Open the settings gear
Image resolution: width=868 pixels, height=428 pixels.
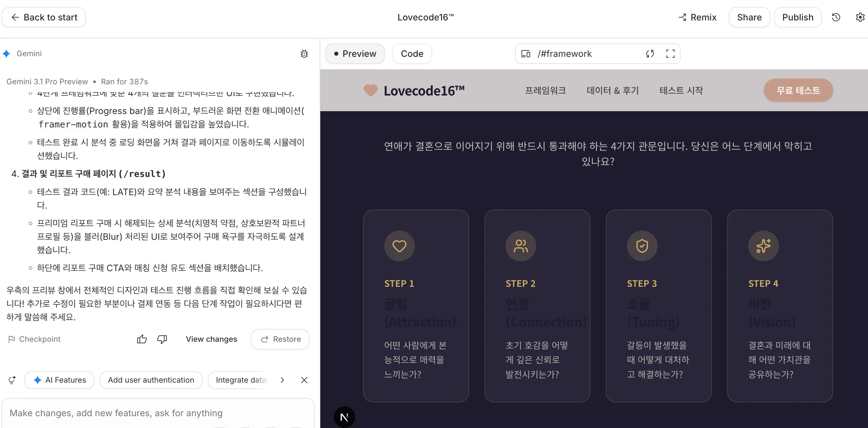coord(860,17)
